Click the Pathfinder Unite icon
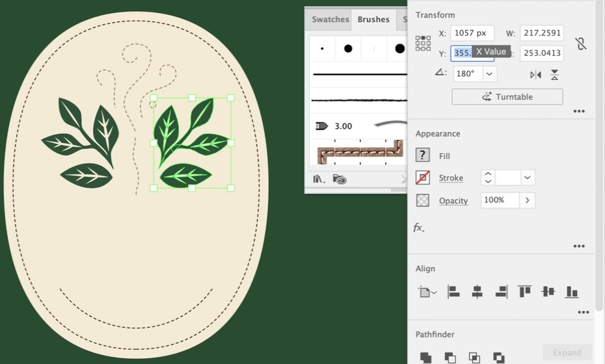 click(x=426, y=357)
